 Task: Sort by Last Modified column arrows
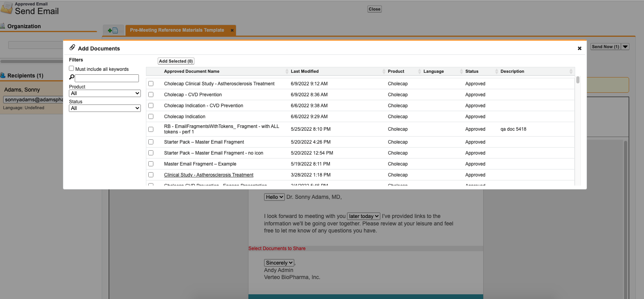384,71
